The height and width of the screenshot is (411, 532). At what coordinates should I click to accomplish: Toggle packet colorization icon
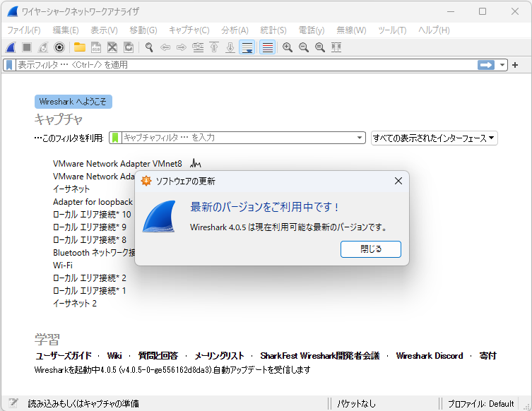tap(267, 47)
